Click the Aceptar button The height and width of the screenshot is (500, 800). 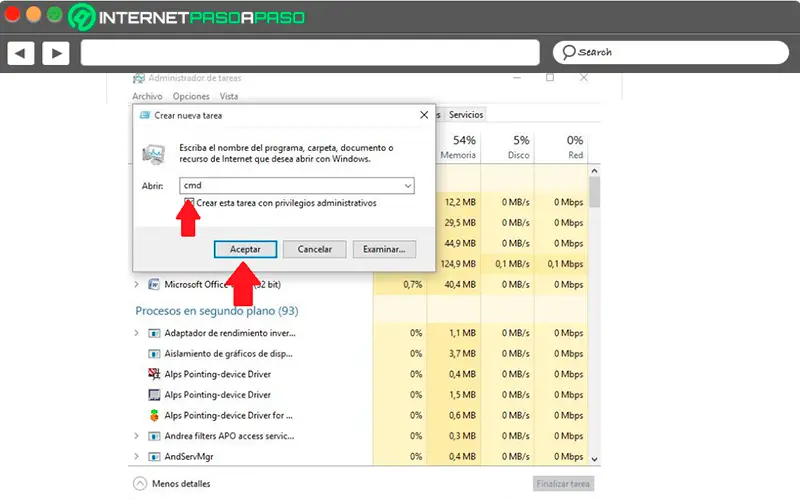[x=245, y=249]
